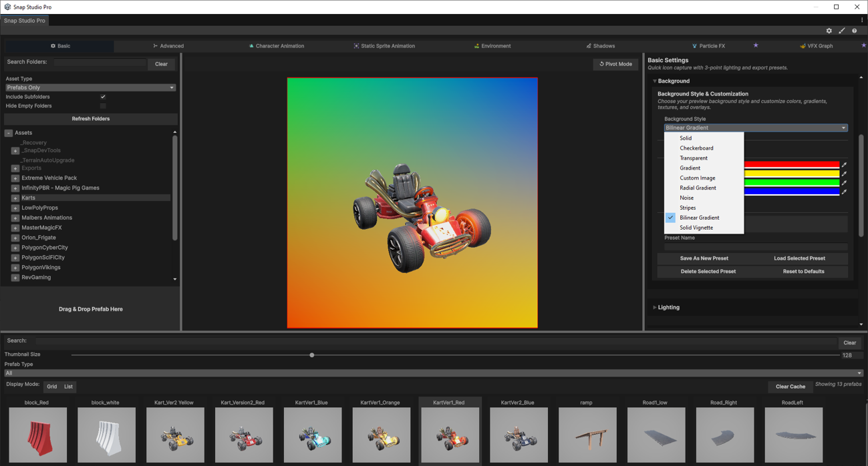Switch to Character Animation tab

pos(276,46)
